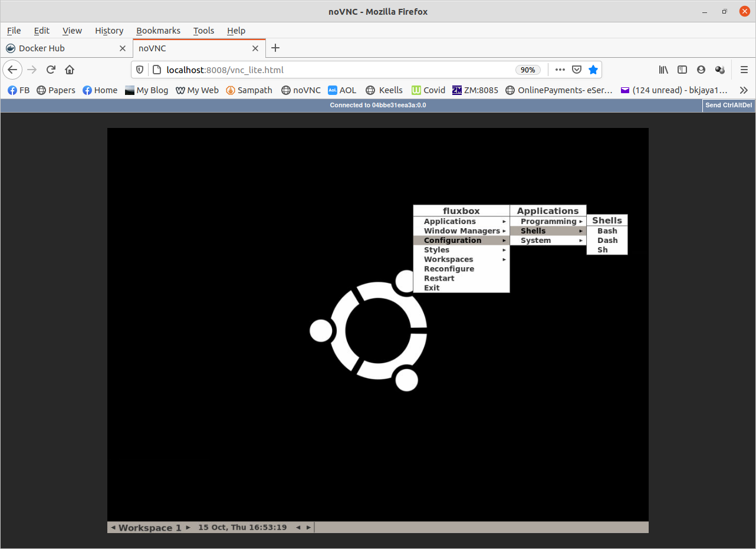756x549 pixels.
Task: Open the Firefox hamburger menu
Action: tap(744, 70)
